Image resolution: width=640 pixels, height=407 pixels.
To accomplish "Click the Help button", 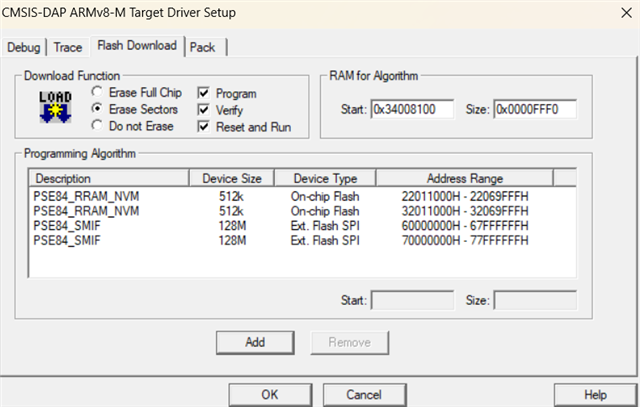I will pos(595,394).
